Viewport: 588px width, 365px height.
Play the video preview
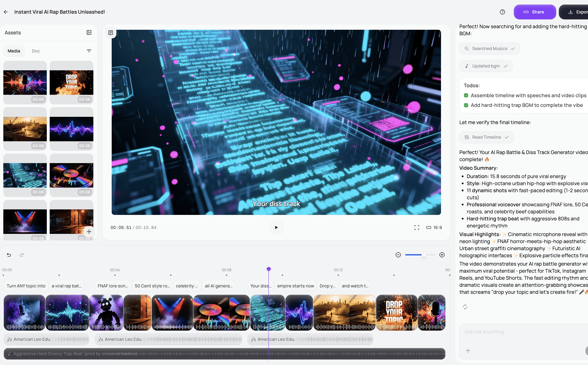click(276, 227)
